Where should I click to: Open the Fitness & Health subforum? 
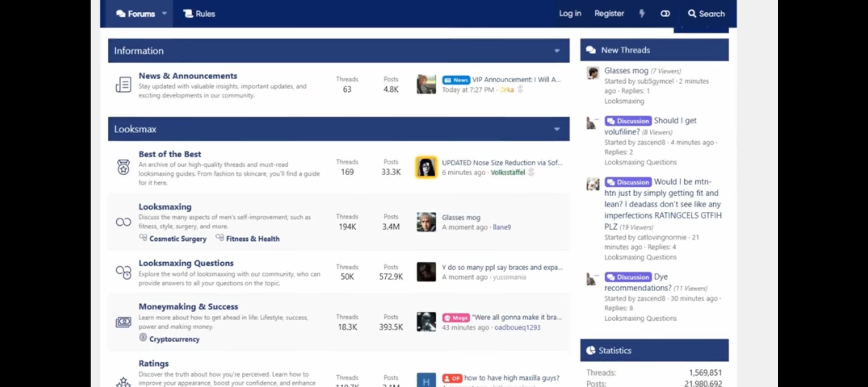(x=252, y=239)
